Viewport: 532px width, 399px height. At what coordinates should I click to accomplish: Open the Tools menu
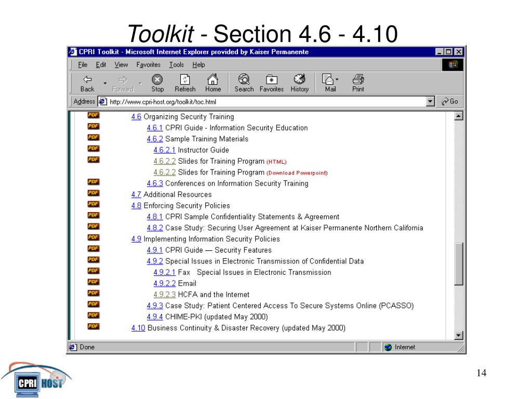(177, 65)
